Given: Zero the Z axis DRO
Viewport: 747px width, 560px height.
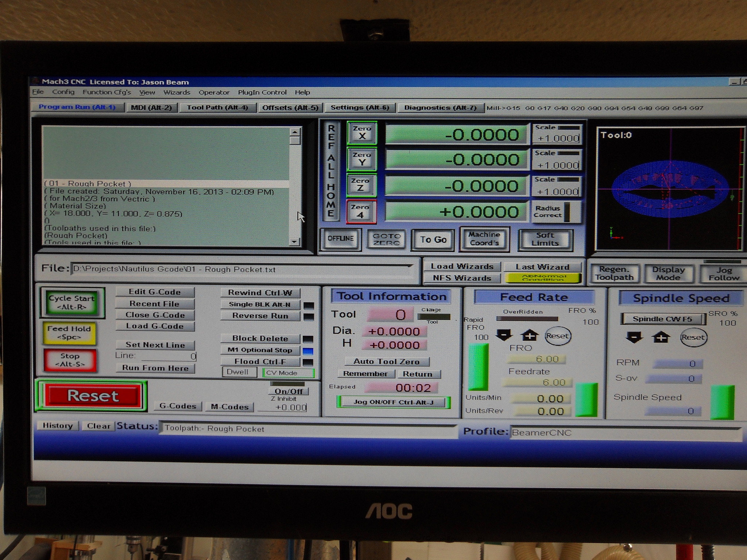Looking at the screenshot, I should (x=360, y=185).
